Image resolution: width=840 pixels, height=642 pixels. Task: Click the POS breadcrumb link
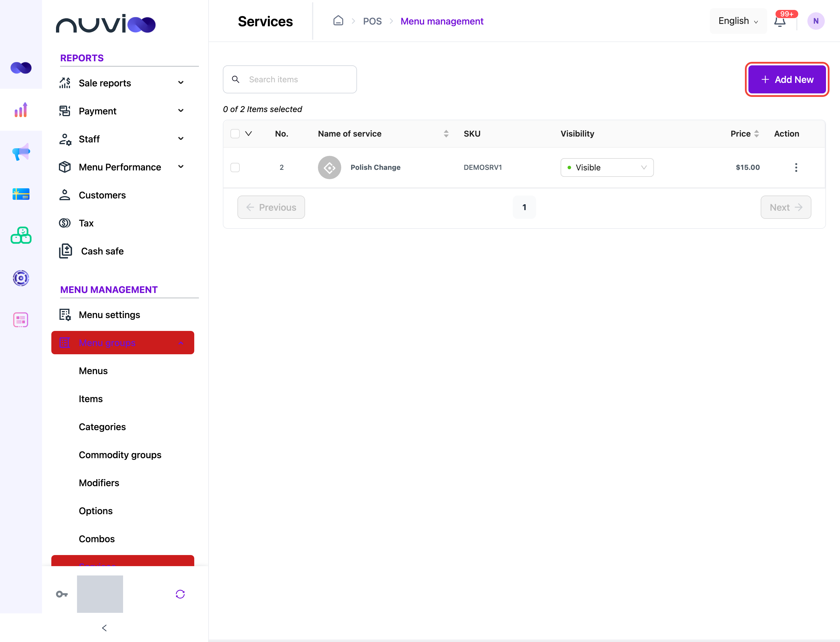pyautogui.click(x=372, y=21)
